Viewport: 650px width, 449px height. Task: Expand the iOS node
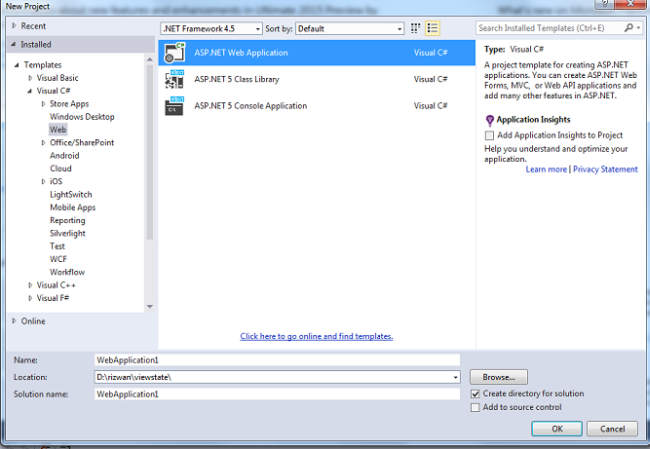tap(43, 181)
